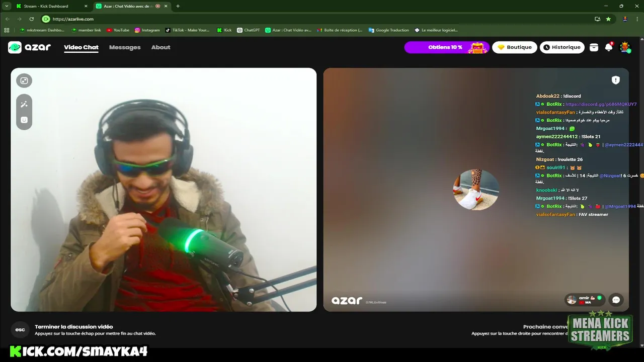This screenshot has height=362, width=644.
Task: Open the Discord invite link in chat
Action: click(x=601, y=104)
